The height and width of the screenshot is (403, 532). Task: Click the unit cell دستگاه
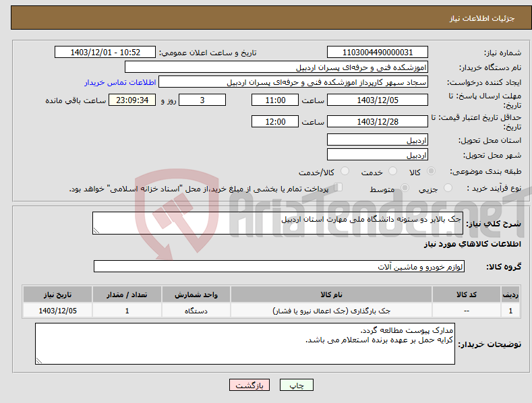196,311
